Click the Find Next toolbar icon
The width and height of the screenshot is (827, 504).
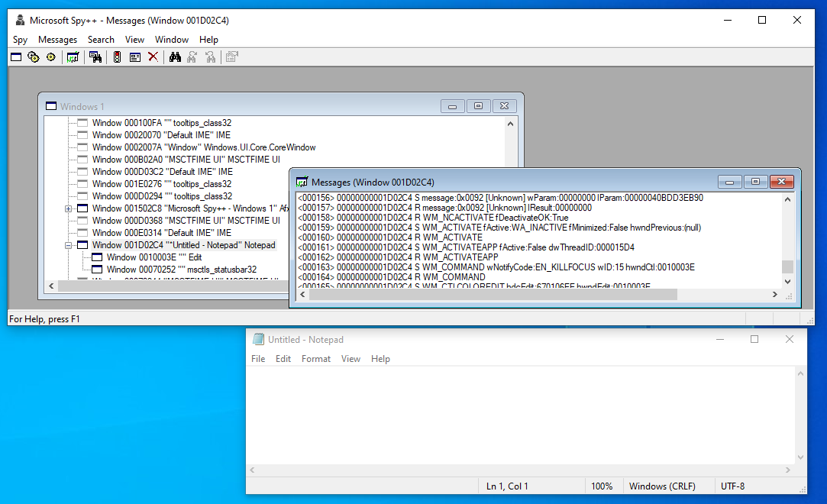coord(192,57)
